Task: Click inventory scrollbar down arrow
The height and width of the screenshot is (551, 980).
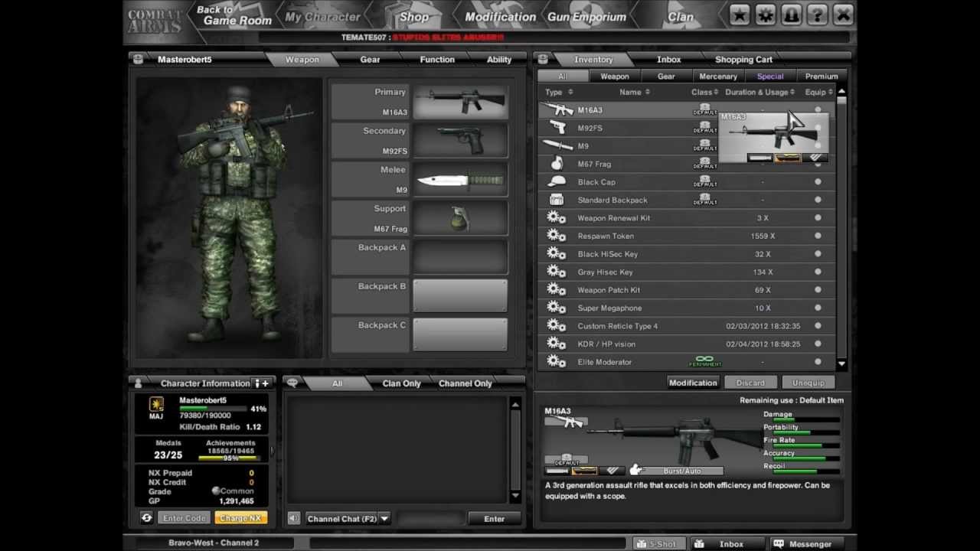Action: point(841,364)
